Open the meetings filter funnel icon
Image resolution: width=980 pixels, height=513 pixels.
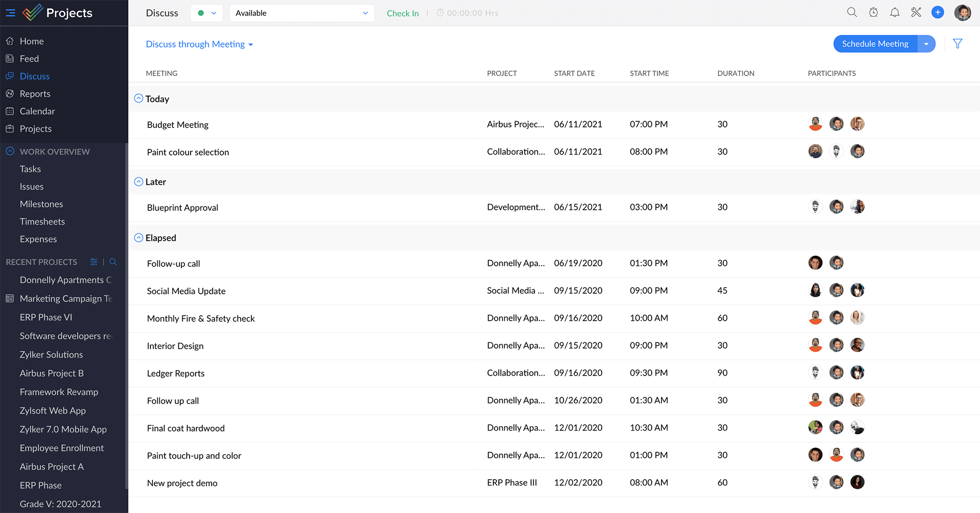[957, 44]
